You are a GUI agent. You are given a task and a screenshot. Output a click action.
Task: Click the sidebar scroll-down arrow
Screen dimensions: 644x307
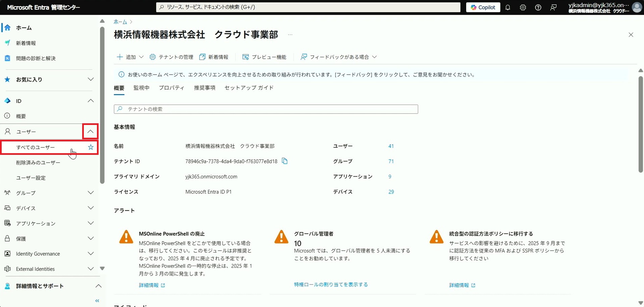pos(102,268)
